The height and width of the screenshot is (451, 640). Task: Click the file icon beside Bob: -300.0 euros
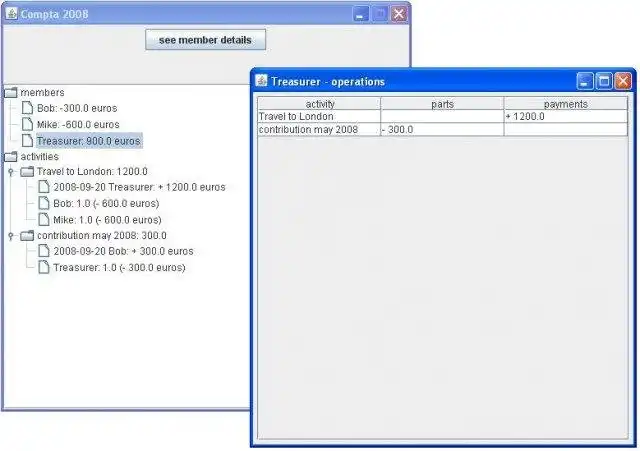click(x=27, y=108)
